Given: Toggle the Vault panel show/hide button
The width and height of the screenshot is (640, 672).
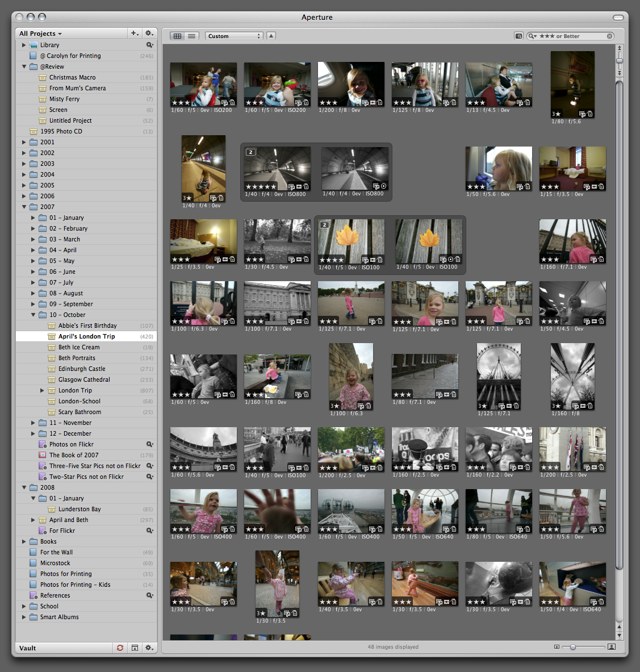Looking at the screenshot, I should pos(135,648).
